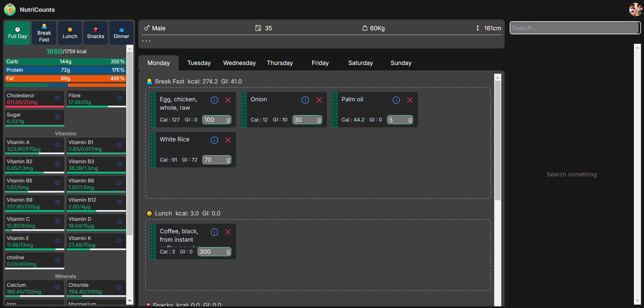
Task: Select the Full Day view
Action: coord(18,33)
